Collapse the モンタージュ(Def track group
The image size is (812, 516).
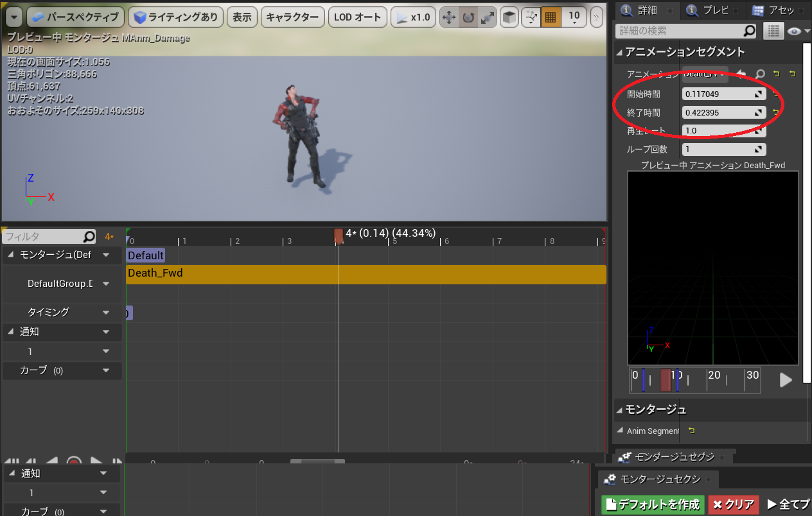(x=12, y=255)
